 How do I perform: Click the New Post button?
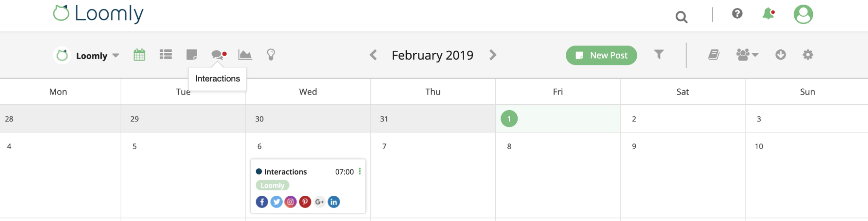tap(601, 55)
